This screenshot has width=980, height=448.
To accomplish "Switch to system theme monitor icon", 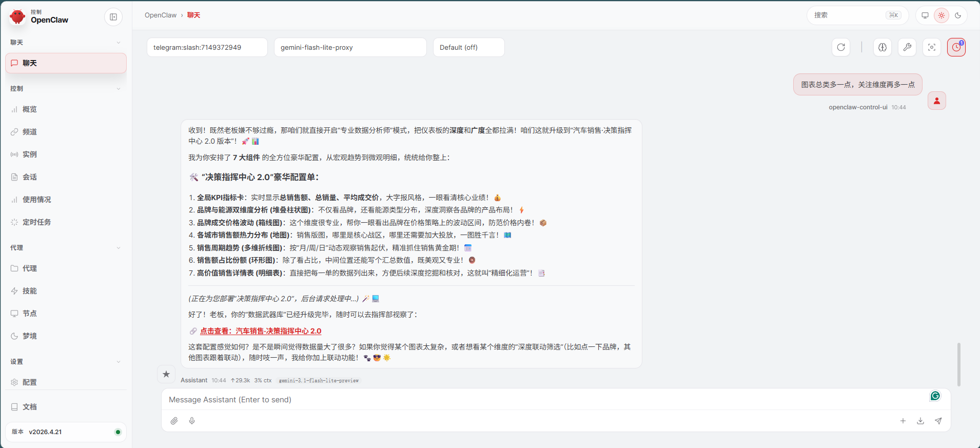I will 925,15.
